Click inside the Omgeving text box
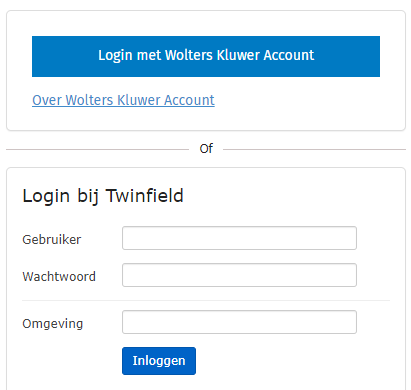The width and height of the screenshot is (411, 390). tap(239, 322)
